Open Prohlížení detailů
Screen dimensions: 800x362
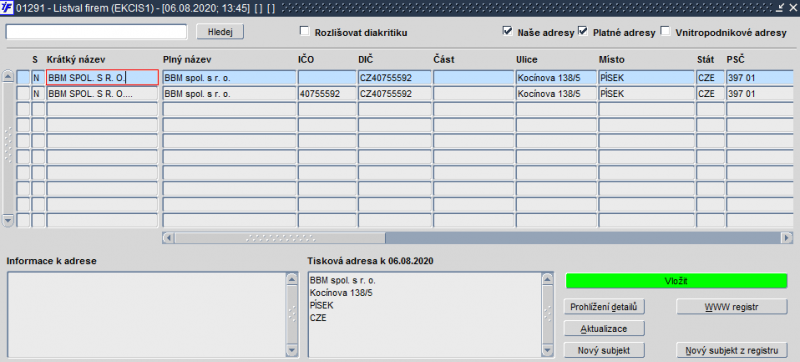(604, 307)
